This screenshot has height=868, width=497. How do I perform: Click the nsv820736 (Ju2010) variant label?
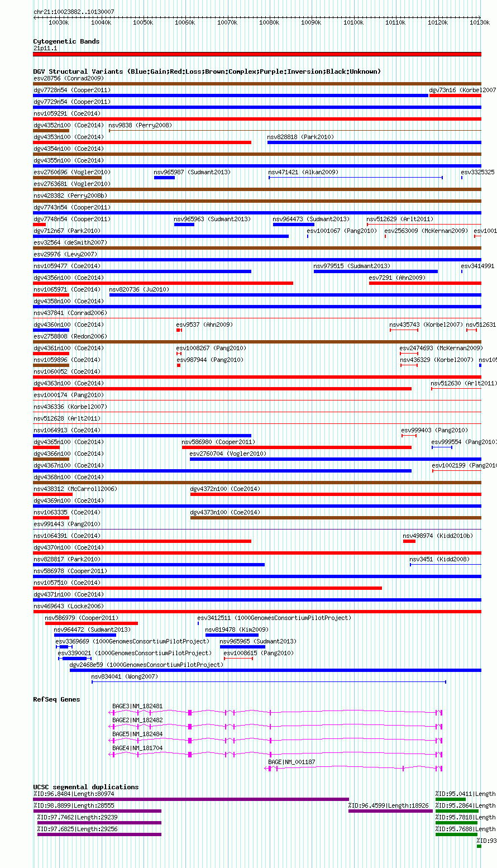coord(139,290)
